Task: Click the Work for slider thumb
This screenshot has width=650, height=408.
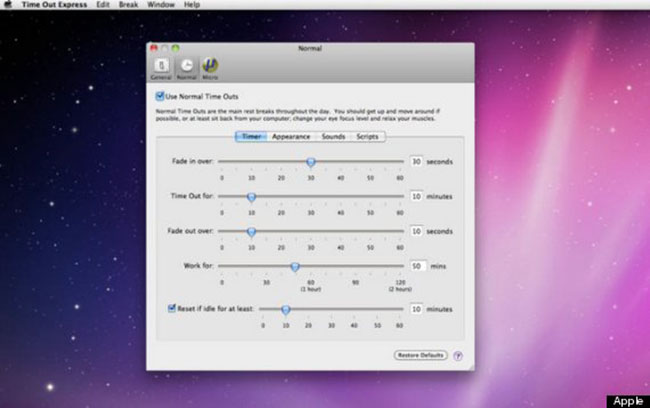Action: tap(295, 267)
